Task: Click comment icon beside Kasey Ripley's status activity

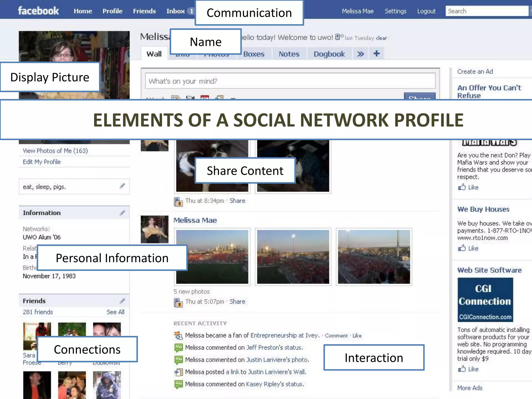Action: point(178,384)
